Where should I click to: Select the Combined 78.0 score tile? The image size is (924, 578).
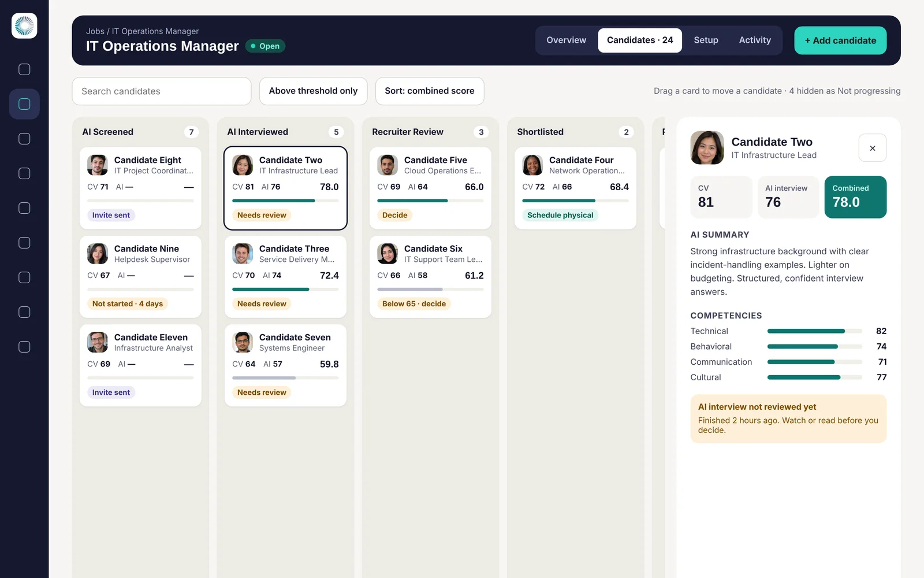(855, 197)
